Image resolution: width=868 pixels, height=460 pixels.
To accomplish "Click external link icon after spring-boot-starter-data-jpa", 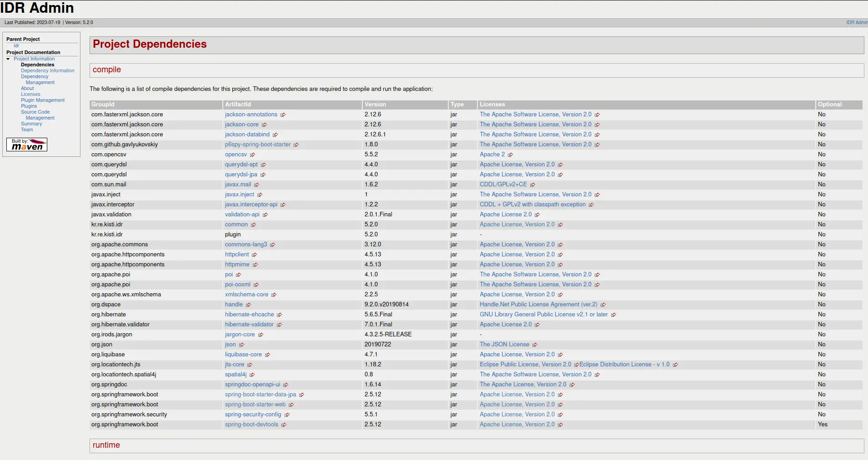I will tap(301, 395).
